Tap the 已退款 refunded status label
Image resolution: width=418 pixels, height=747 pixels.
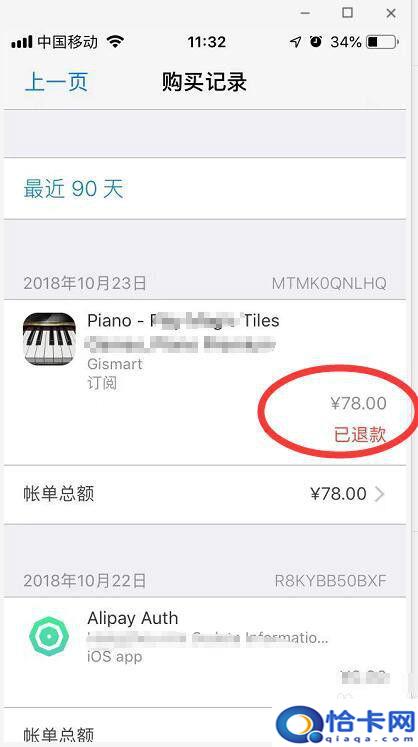point(359,435)
